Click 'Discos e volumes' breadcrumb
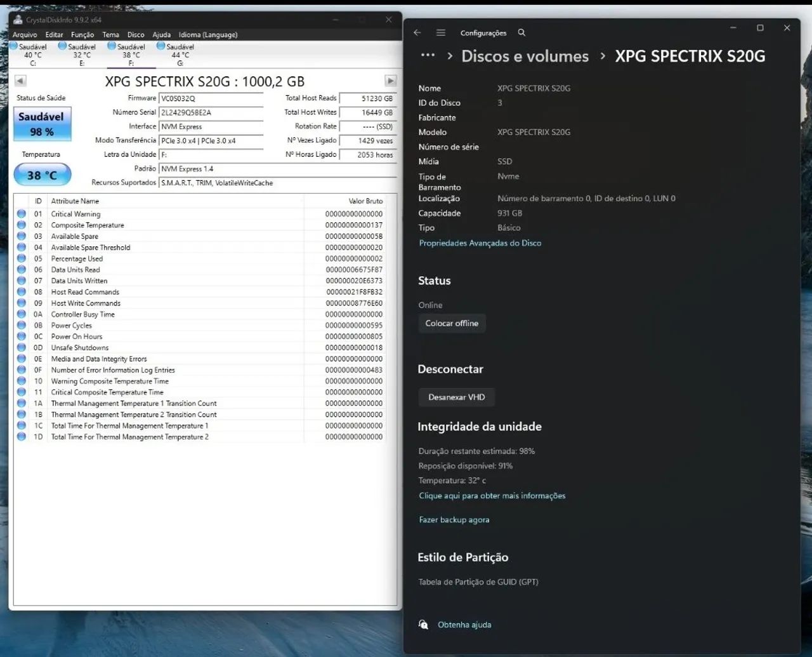The image size is (812, 657). pyautogui.click(x=525, y=56)
